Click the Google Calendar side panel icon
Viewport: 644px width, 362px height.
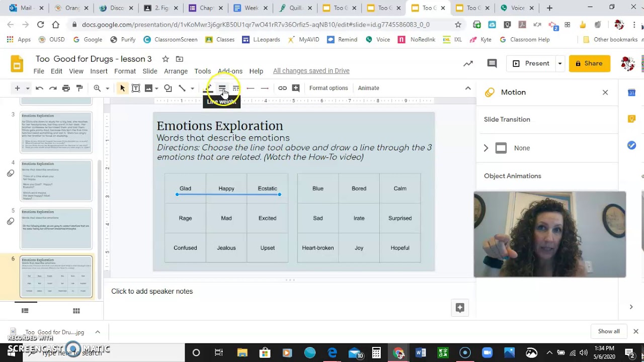631,93
